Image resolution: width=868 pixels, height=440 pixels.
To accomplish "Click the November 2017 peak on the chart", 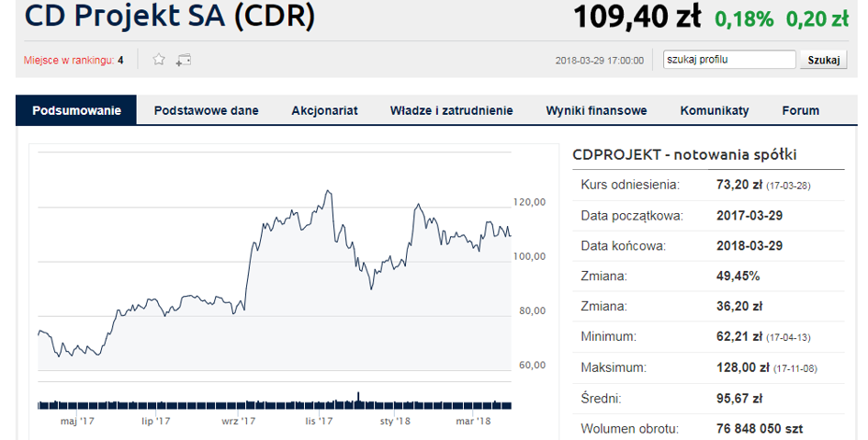I will tap(328, 191).
